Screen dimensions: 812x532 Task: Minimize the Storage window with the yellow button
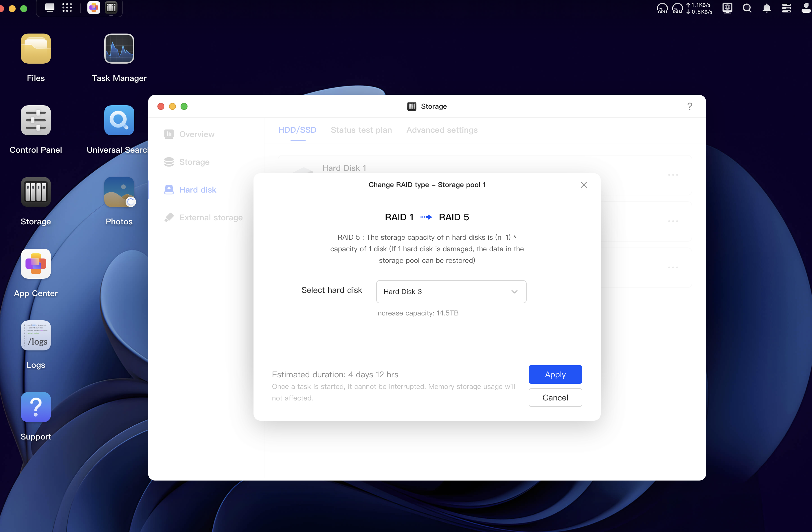172,106
